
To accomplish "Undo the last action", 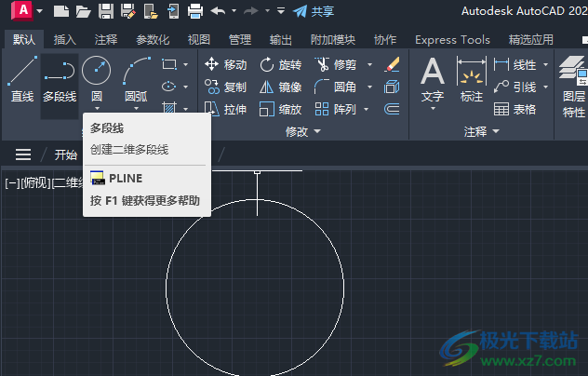I will click(218, 11).
